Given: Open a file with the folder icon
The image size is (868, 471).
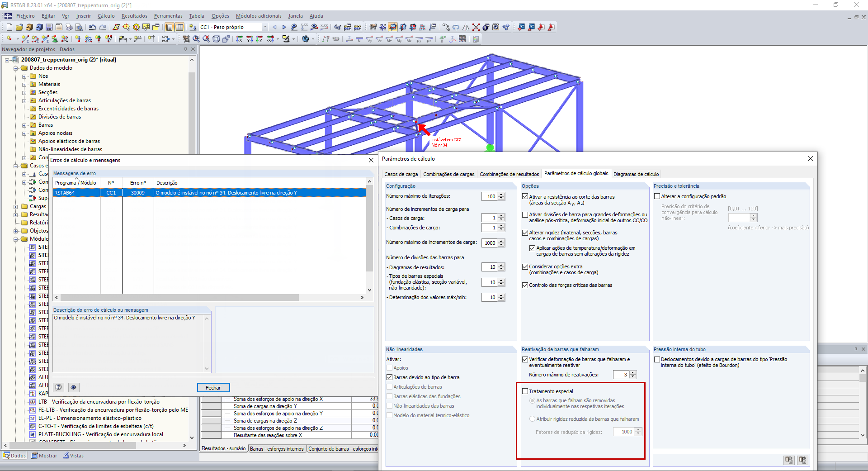Looking at the screenshot, I should [x=19, y=27].
